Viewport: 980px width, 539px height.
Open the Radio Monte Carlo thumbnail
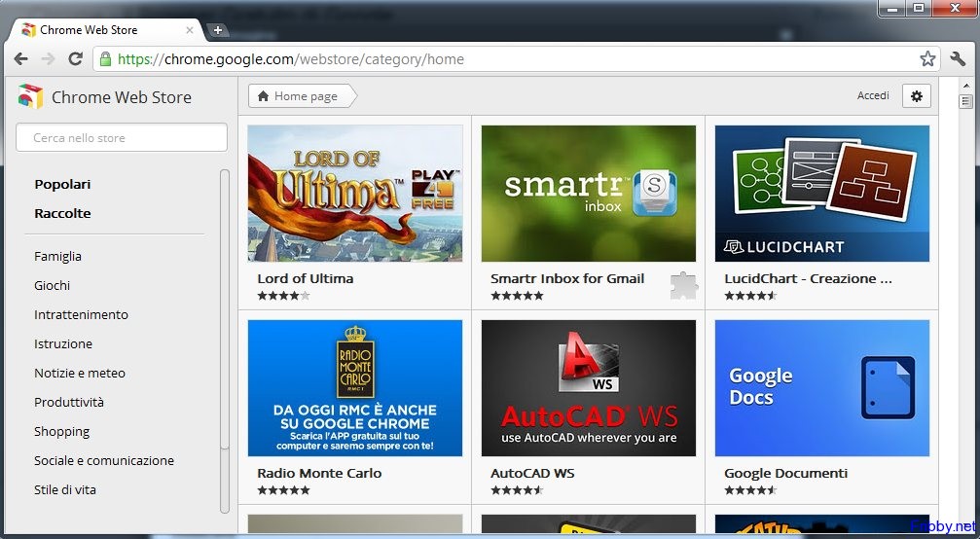click(x=355, y=388)
